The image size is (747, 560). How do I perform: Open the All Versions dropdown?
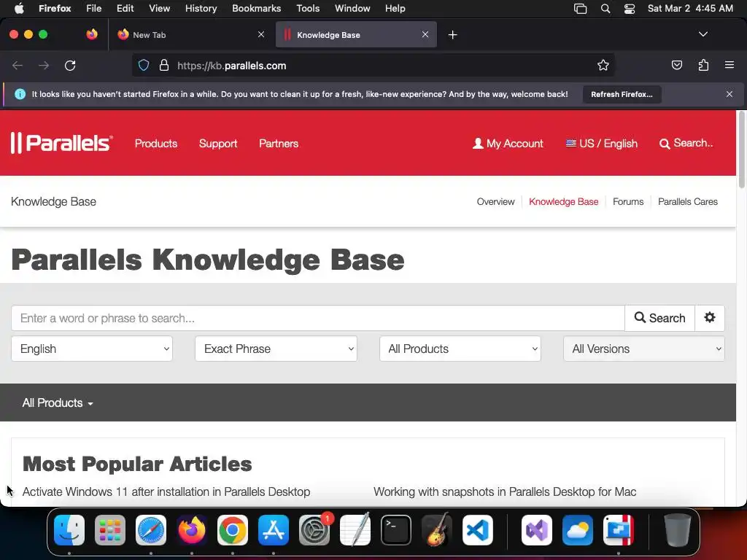(644, 349)
